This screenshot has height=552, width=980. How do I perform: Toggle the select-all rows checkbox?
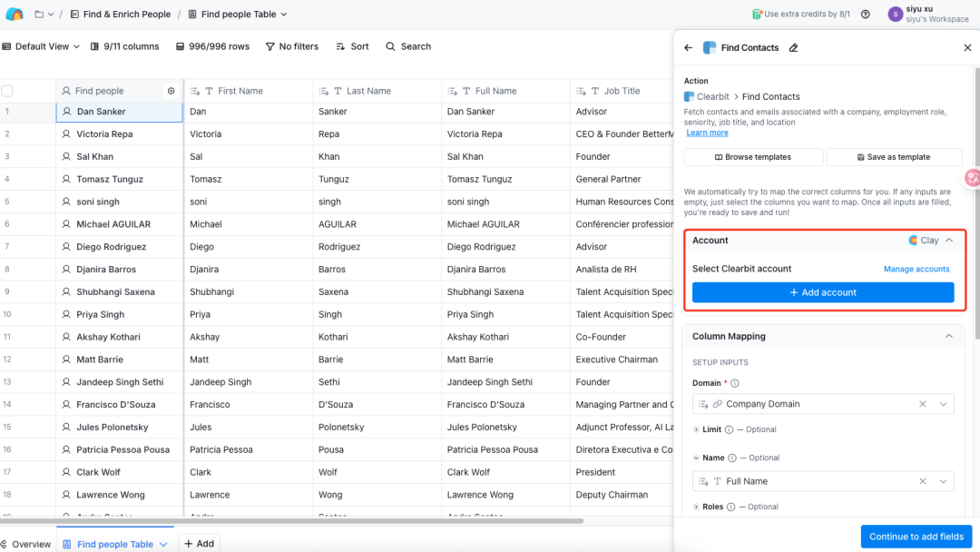(7, 91)
